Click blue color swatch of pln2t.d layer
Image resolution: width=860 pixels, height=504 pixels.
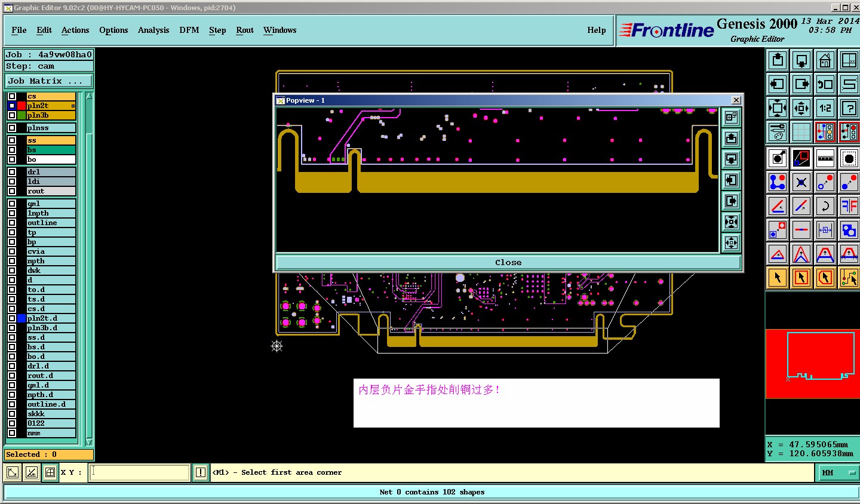(22, 318)
